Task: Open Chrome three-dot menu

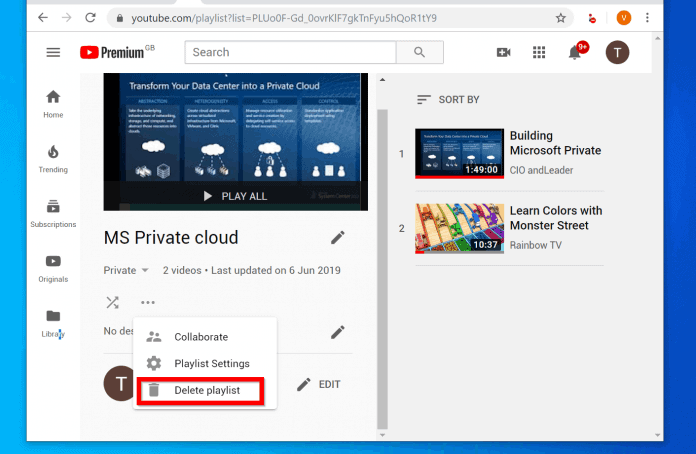Action: (x=647, y=18)
